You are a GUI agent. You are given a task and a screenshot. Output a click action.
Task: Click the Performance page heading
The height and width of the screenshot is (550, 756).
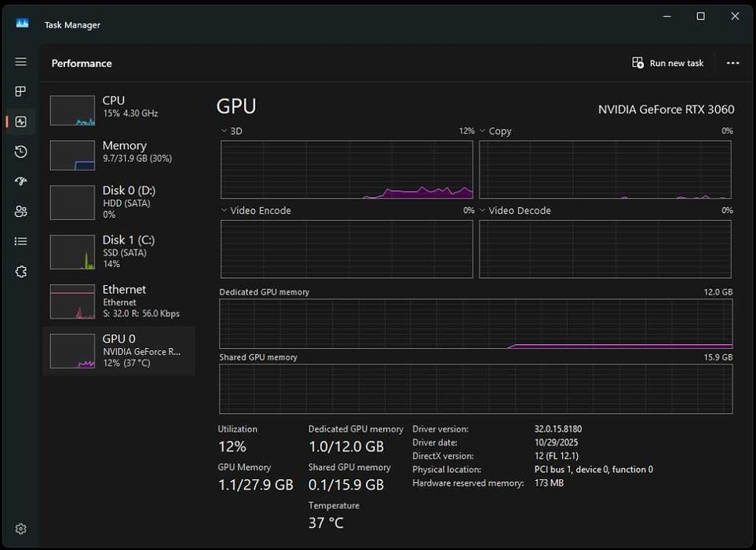click(82, 63)
